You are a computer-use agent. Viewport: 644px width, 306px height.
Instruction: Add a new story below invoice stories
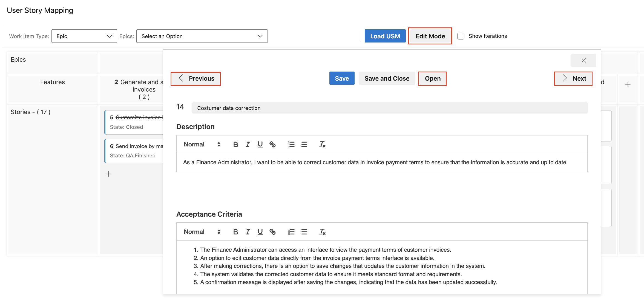tap(109, 174)
